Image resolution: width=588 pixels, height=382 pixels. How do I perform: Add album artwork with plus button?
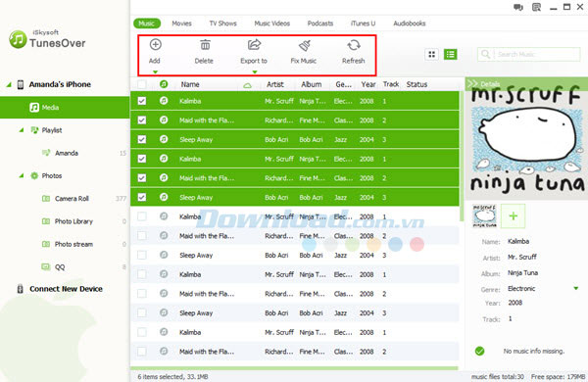point(513,215)
